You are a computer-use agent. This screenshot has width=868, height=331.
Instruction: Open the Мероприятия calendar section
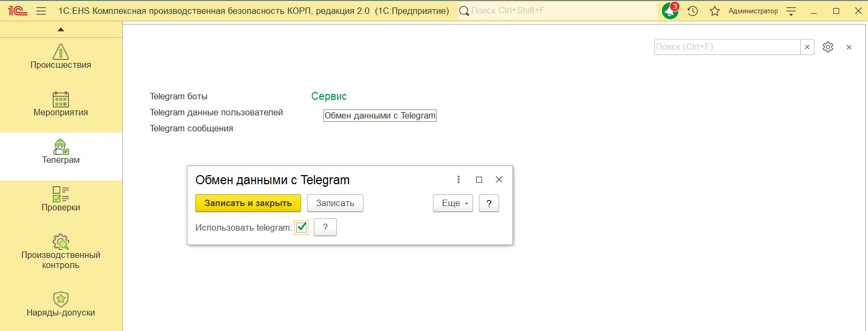(x=61, y=100)
